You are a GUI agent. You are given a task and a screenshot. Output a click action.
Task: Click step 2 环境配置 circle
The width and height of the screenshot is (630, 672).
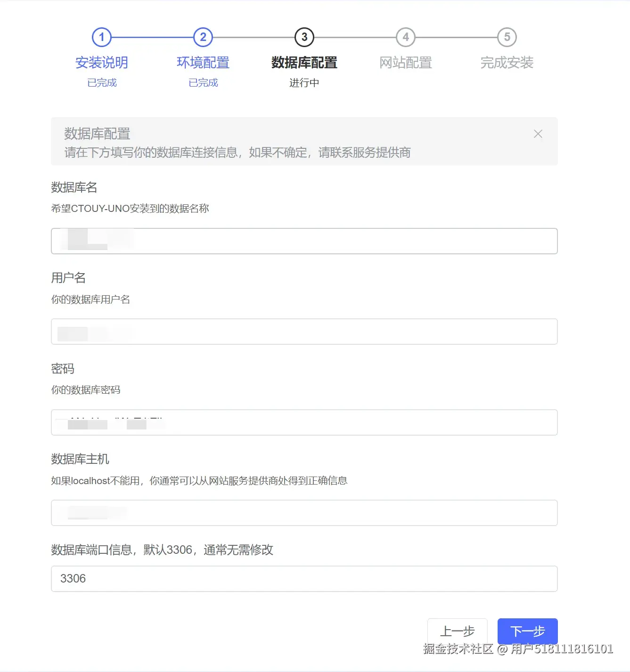[x=203, y=37]
